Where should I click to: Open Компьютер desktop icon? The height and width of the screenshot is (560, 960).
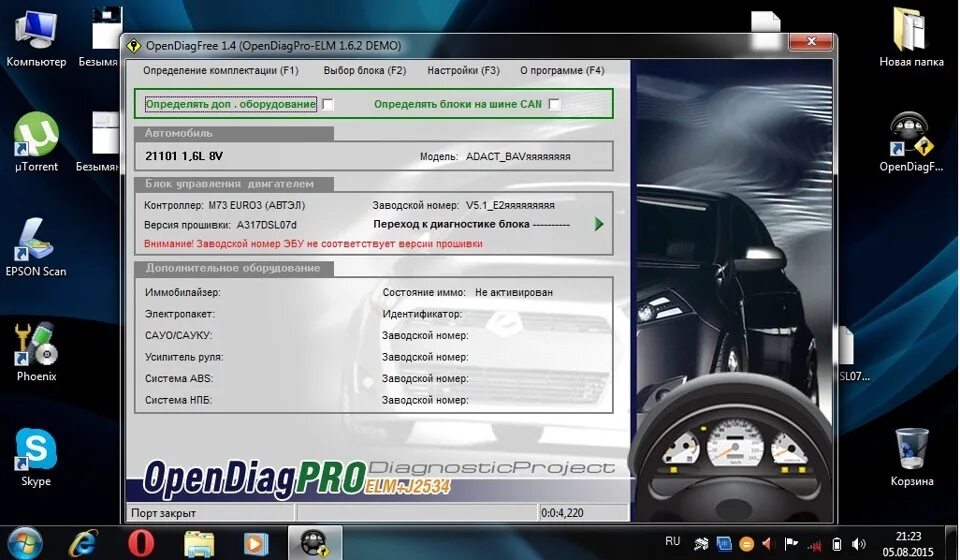(x=36, y=38)
